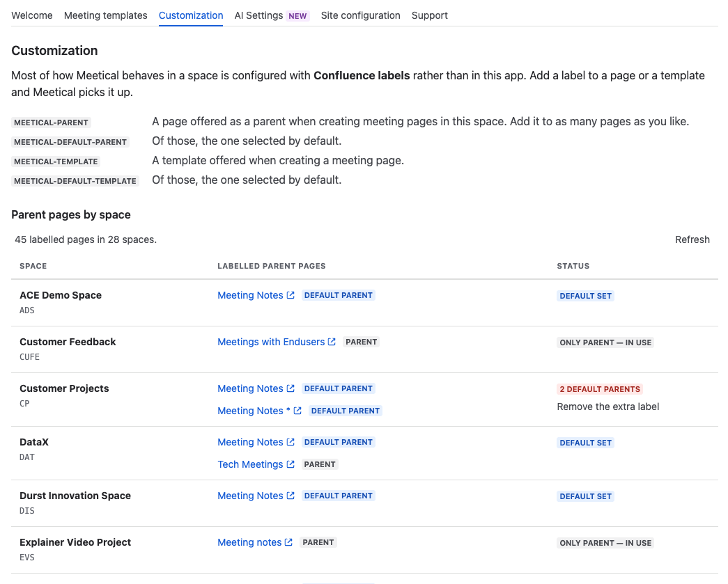Open the AI Settings tab

[258, 15]
